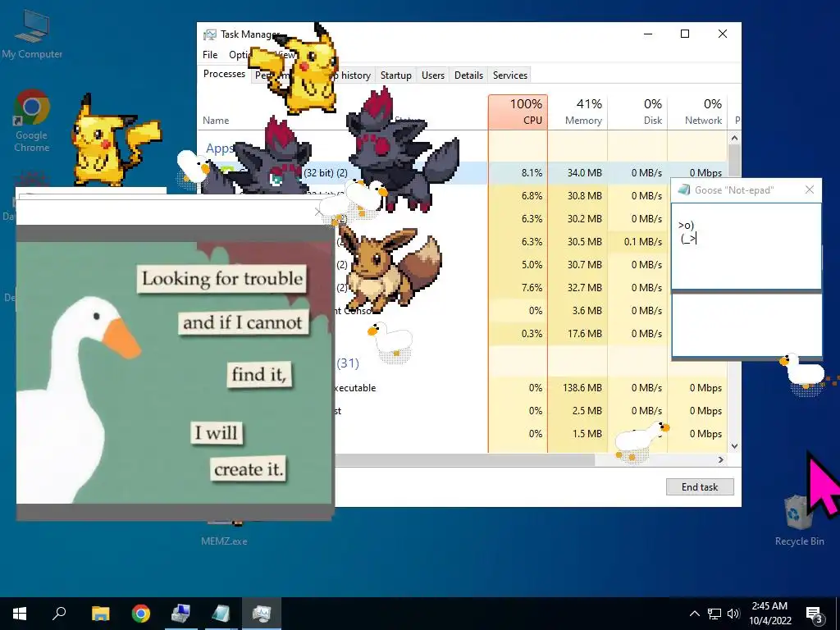Switch to the Services tab
This screenshot has height=630, width=840.
coord(510,75)
